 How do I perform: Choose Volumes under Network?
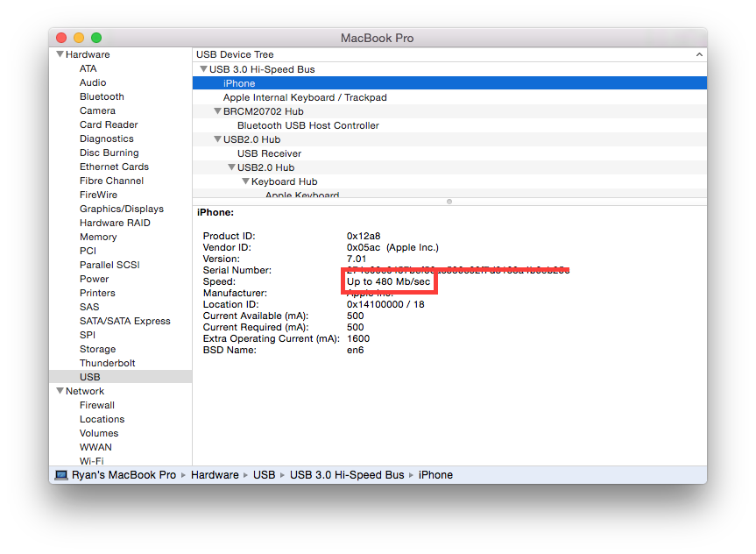point(99,432)
